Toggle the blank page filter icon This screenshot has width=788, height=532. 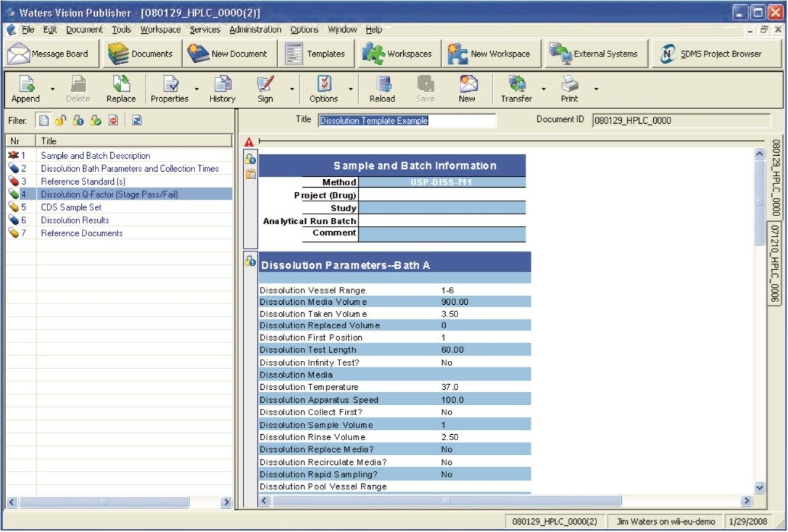click(x=44, y=121)
